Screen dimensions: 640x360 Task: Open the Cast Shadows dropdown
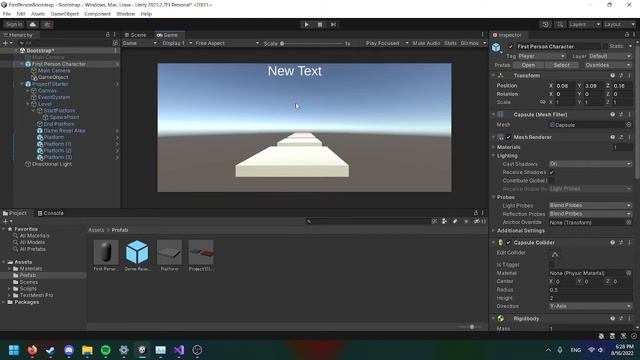coord(590,164)
